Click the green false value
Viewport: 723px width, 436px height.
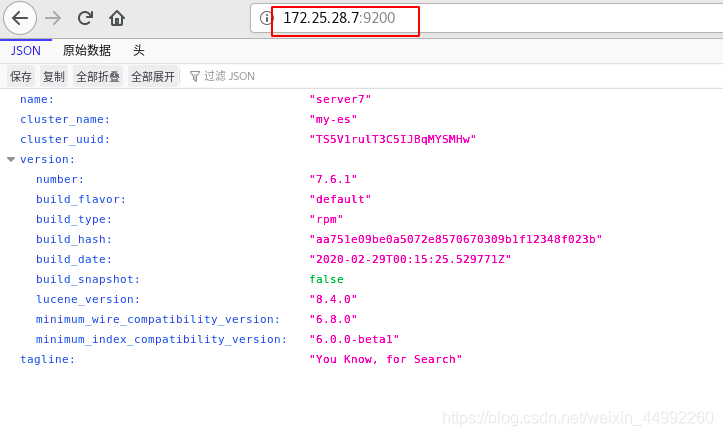click(326, 279)
